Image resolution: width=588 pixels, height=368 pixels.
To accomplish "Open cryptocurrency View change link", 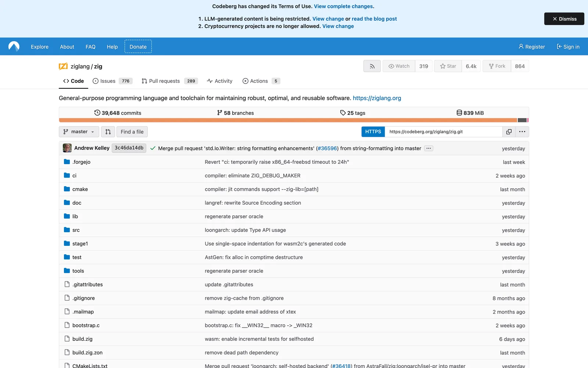I will coord(338,26).
